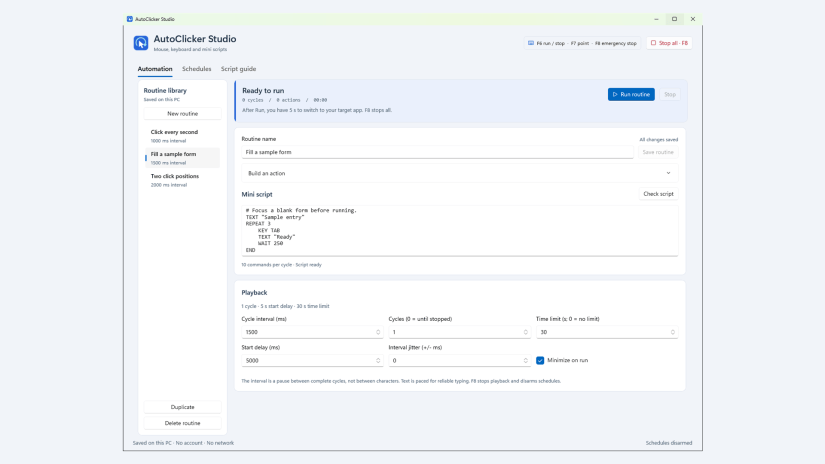Open the Schedules tab

(196, 69)
